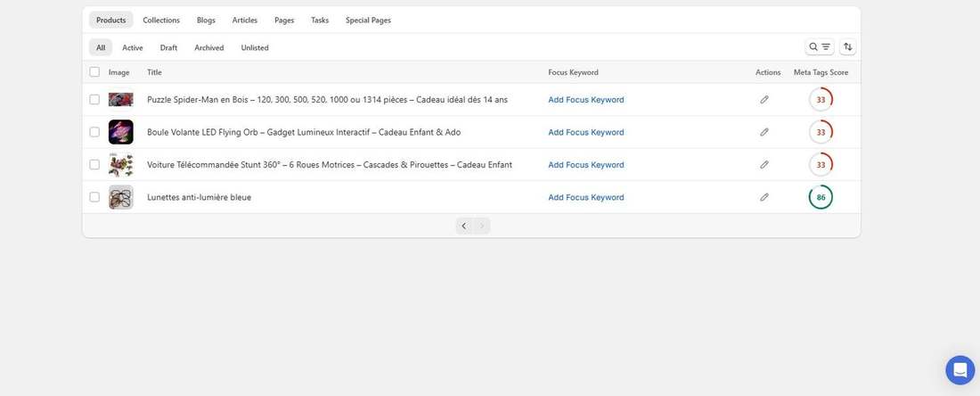The image size is (980, 396).
Task: Filter by Active products
Action: [x=133, y=47]
